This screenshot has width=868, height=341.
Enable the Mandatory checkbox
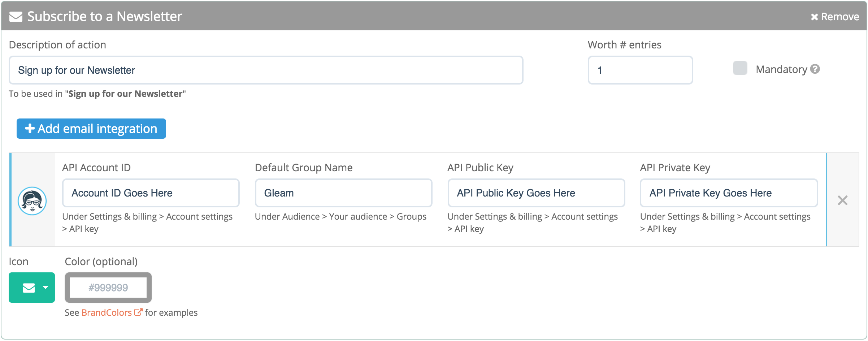(740, 68)
